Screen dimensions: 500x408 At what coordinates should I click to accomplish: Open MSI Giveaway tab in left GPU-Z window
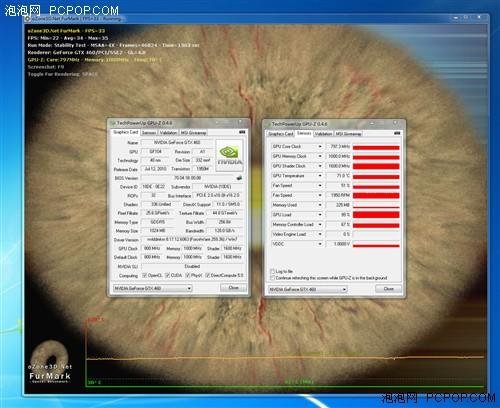[x=193, y=133]
